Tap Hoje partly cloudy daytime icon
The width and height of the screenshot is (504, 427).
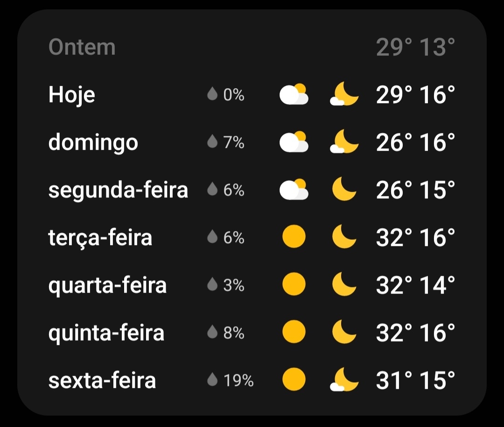pos(294,95)
